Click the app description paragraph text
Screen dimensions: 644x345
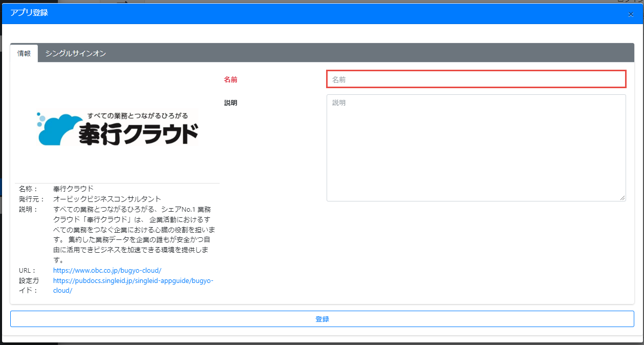point(133,235)
